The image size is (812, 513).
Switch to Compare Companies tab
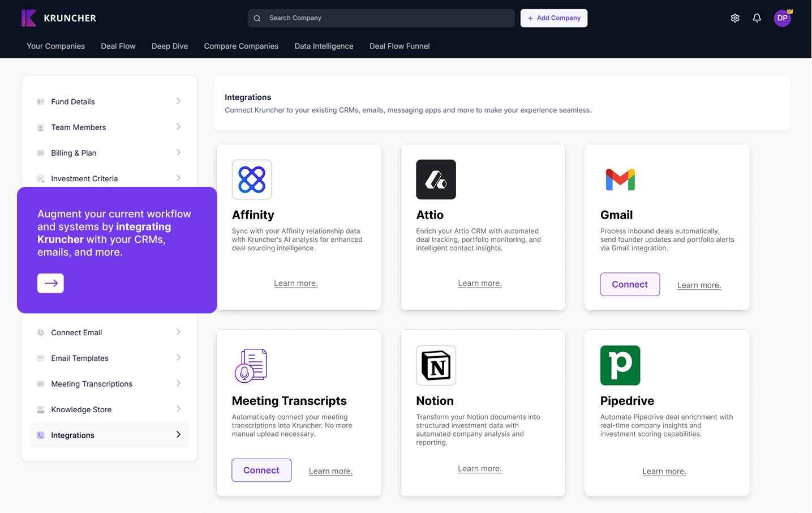(241, 46)
